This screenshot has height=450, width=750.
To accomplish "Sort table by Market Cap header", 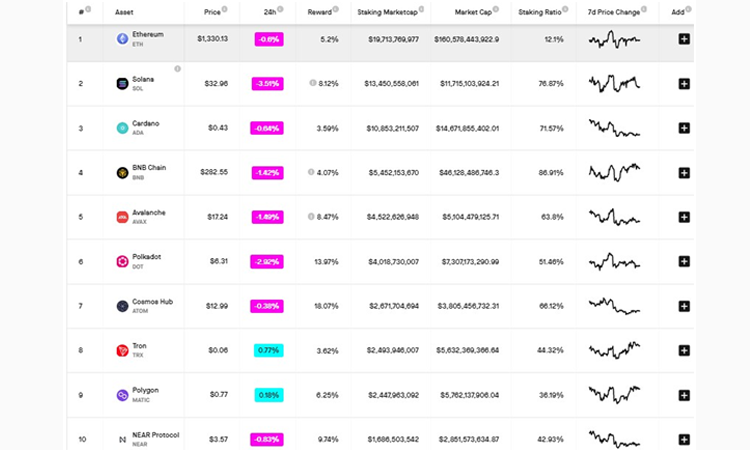I will [473, 12].
